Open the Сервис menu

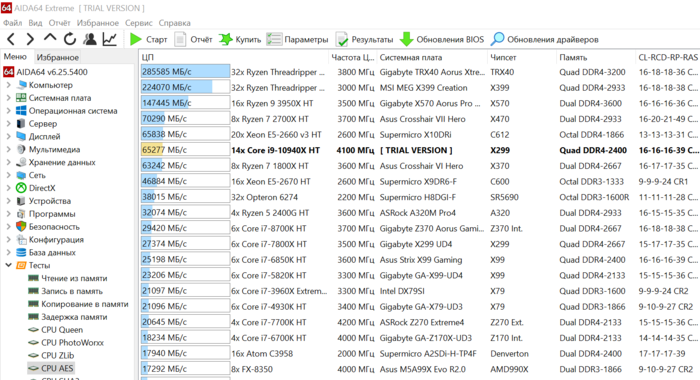point(139,23)
